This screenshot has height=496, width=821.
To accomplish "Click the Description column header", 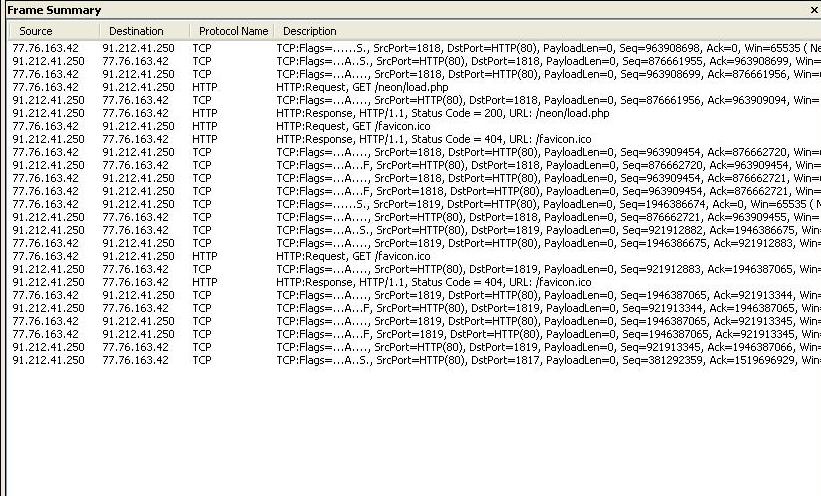I will point(310,31).
